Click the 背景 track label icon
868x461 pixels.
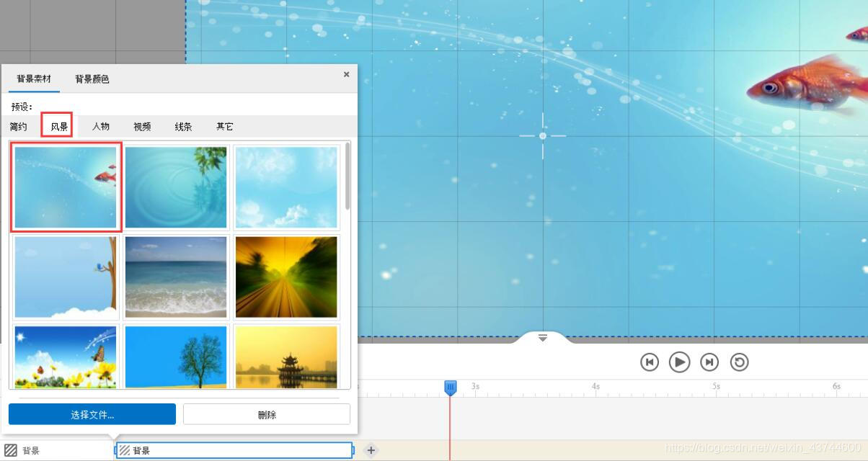coord(11,450)
